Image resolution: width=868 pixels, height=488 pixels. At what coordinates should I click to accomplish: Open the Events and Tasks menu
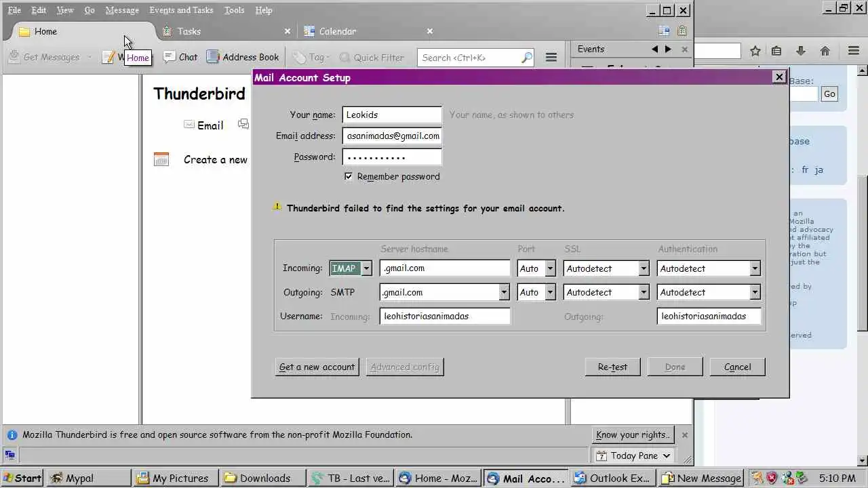click(x=181, y=10)
